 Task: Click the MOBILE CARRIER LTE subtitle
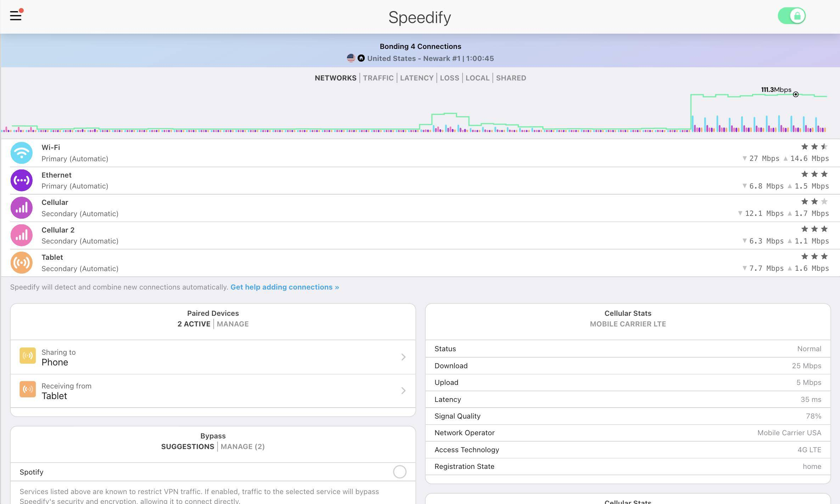tap(628, 324)
